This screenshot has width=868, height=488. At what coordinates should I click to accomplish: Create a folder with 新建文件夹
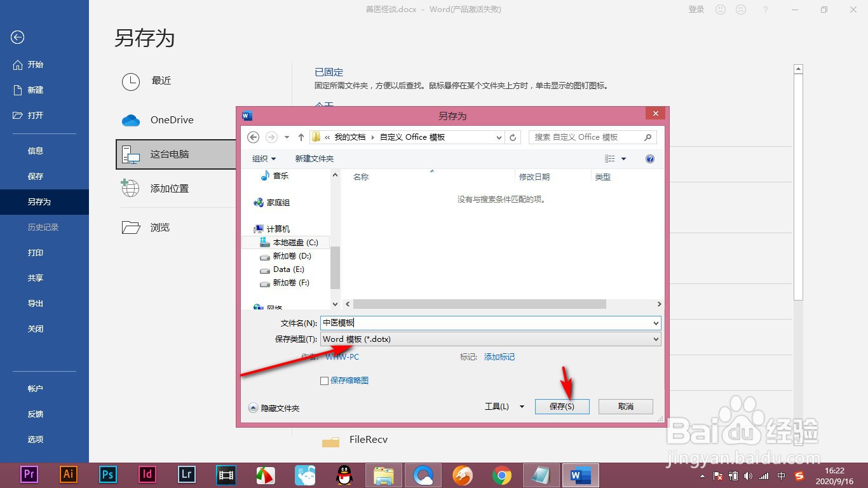(314, 158)
